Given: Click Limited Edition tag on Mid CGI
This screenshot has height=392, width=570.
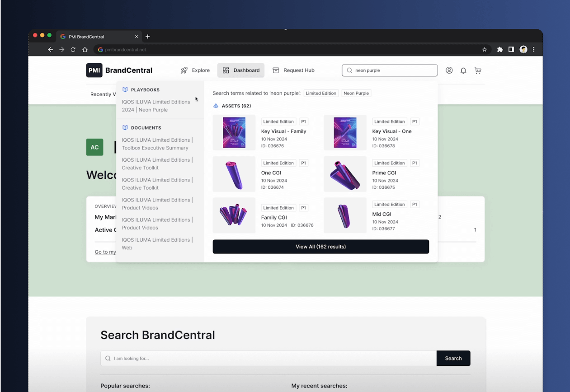Looking at the screenshot, I should [x=389, y=205].
